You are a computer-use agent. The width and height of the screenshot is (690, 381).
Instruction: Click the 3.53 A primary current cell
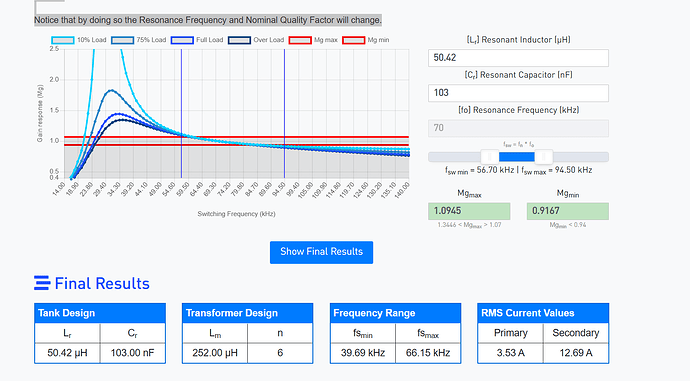click(510, 353)
